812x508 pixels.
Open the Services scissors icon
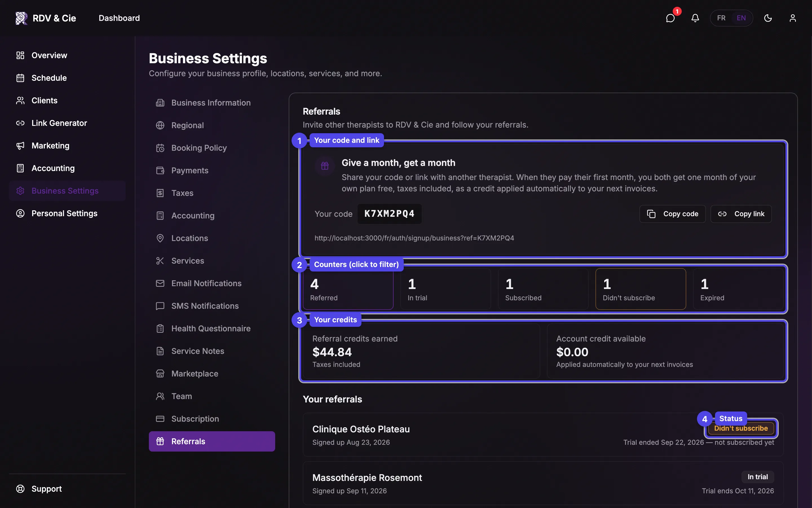(x=160, y=260)
